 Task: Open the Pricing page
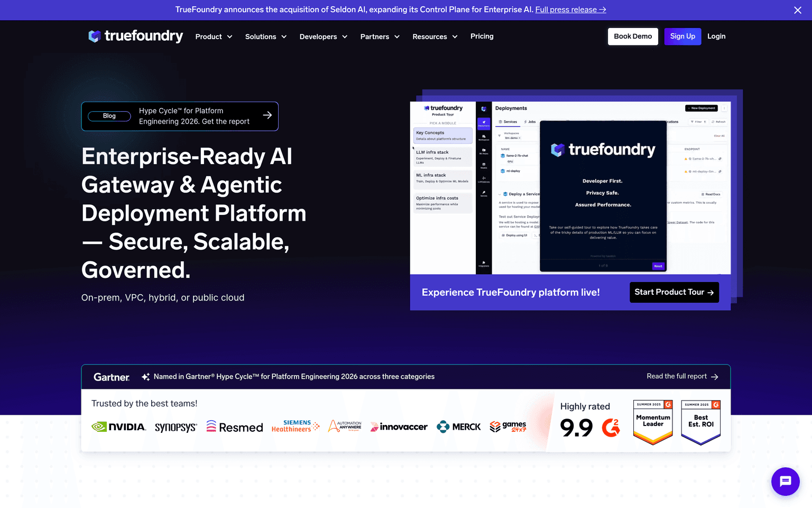[482, 36]
